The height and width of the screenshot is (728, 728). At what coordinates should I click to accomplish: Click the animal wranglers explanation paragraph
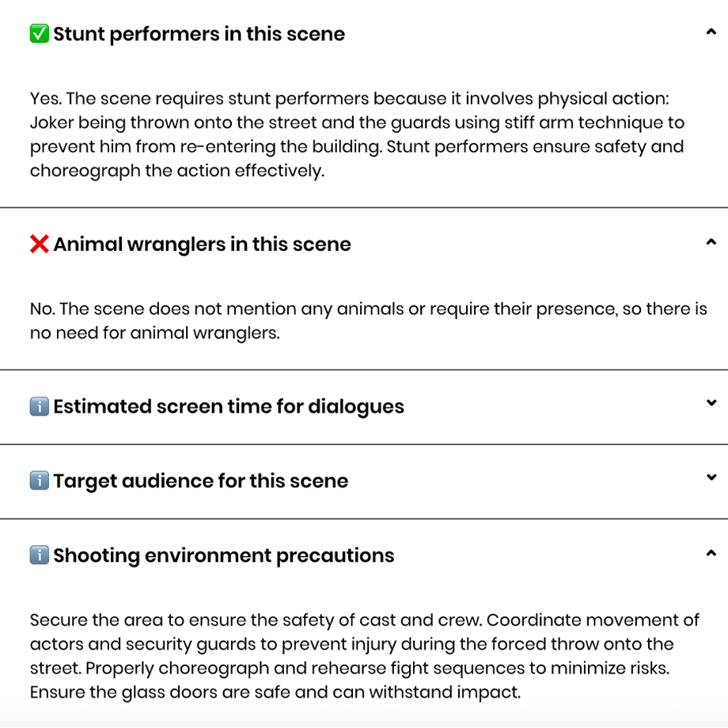[x=368, y=320]
